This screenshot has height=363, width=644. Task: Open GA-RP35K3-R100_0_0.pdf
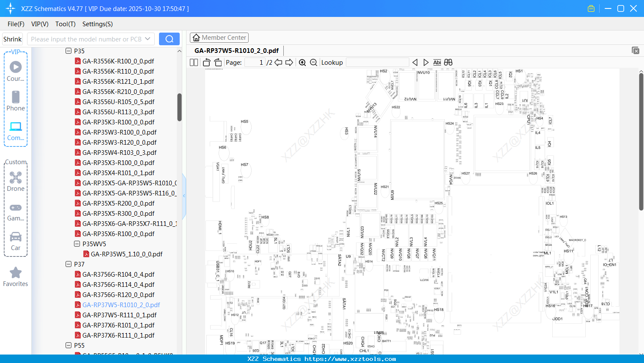tap(118, 122)
